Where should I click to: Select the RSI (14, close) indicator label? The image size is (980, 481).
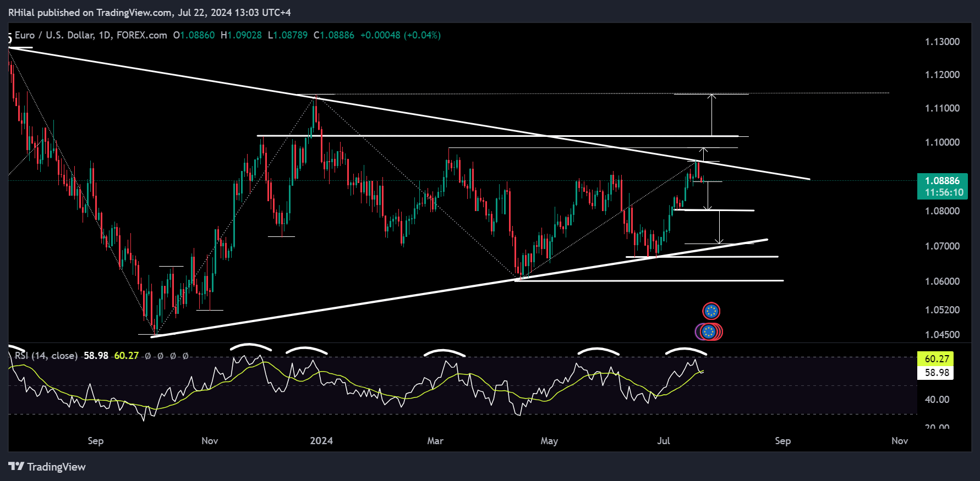coord(46,356)
